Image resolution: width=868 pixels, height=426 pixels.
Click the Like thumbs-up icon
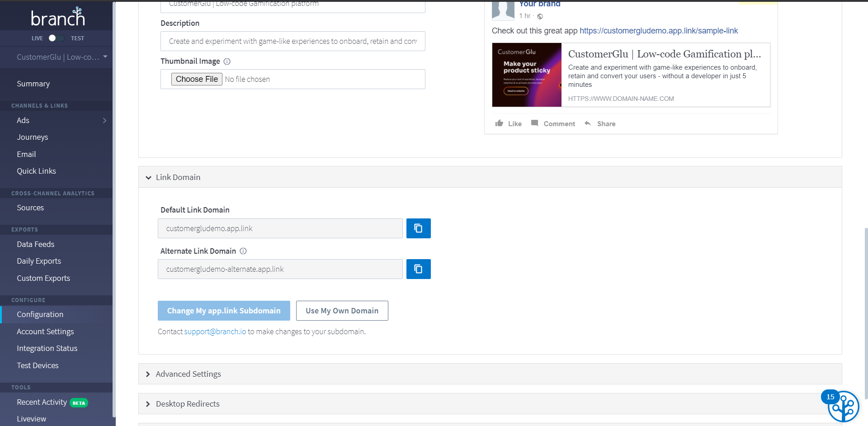tap(499, 123)
